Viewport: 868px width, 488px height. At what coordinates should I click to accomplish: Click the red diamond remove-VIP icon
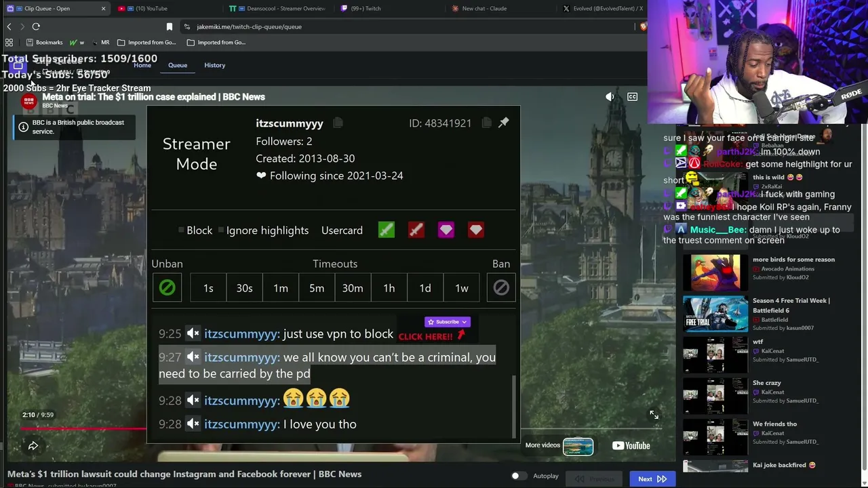(475, 230)
